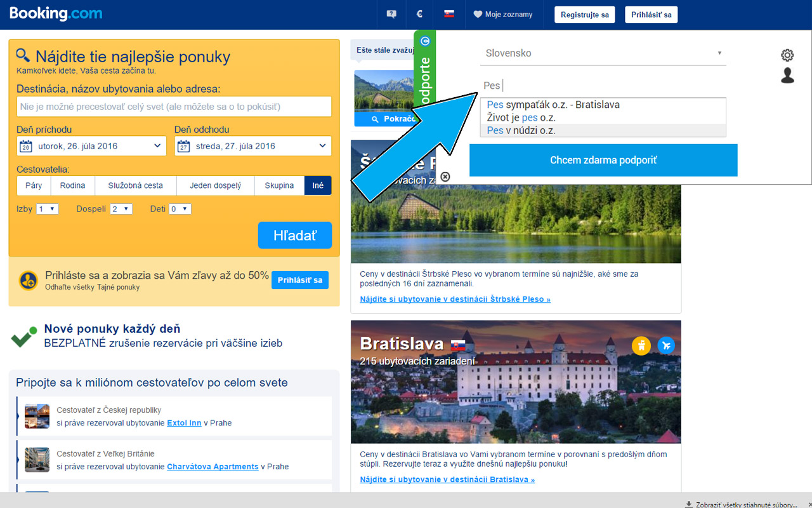Open the Izby rooms dropdown
The image size is (812, 508).
48,209
